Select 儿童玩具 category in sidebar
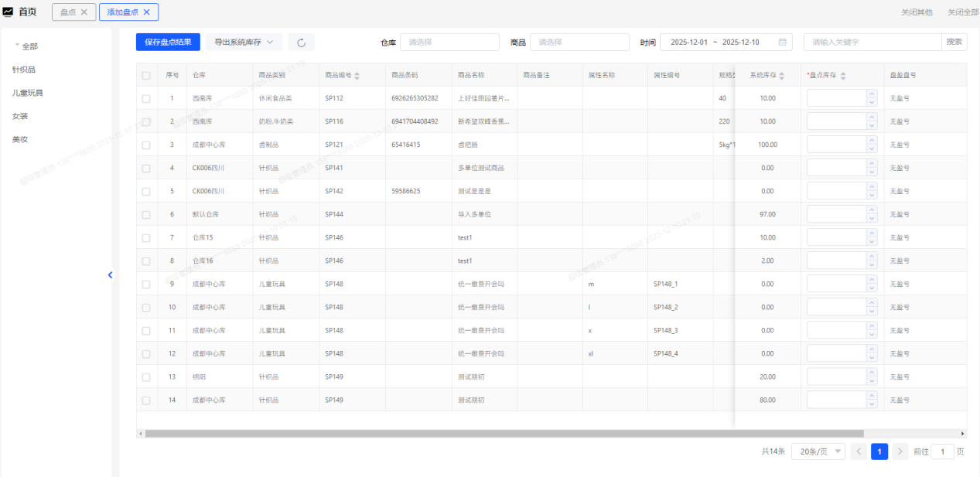 pyautogui.click(x=28, y=93)
